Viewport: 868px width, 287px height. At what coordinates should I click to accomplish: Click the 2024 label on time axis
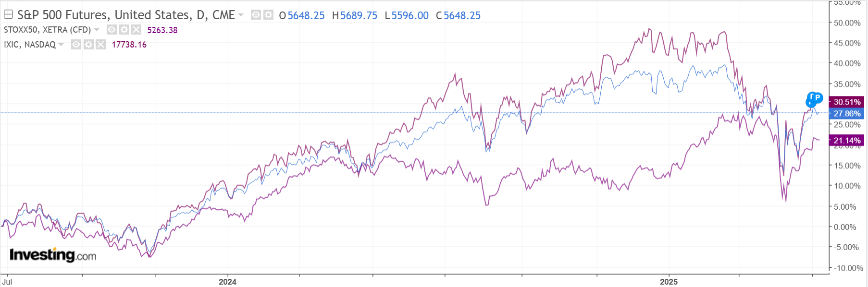click(x=227, y=282)
